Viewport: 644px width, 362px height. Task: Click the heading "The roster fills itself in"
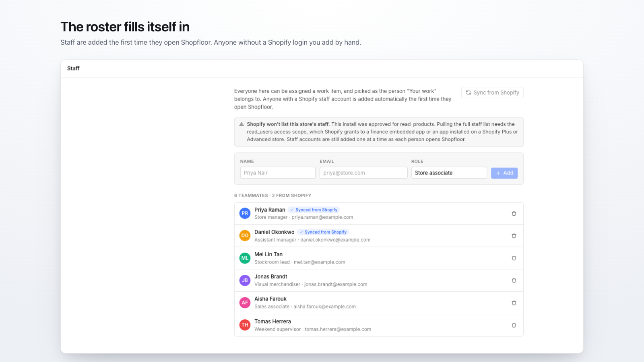pyautogui.click(x=125, y=27)
